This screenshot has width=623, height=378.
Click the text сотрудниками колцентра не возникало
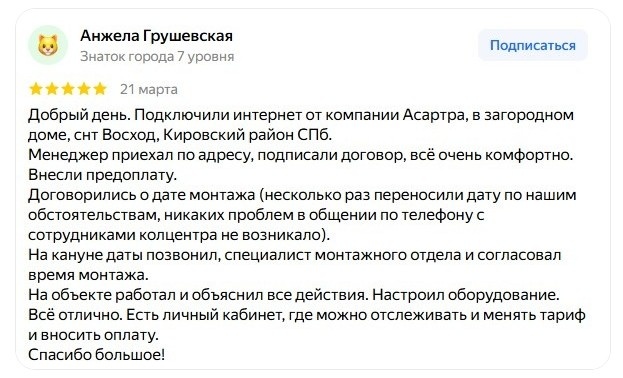[179, 235]
